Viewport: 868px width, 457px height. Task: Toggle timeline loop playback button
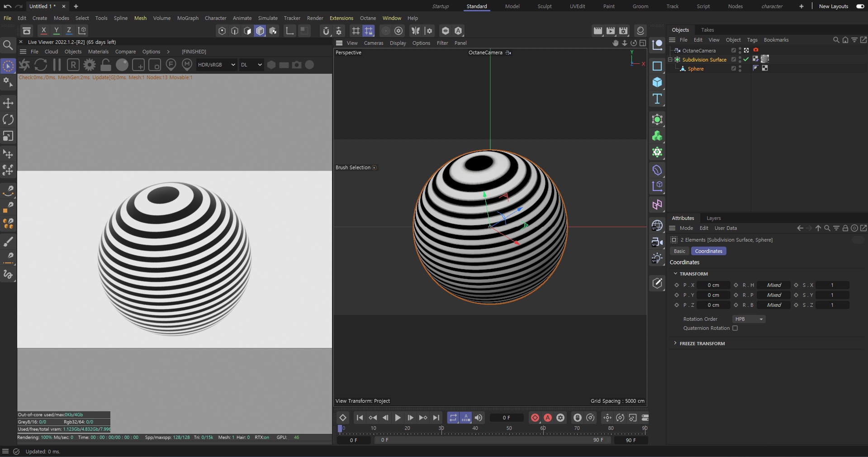[453, 418]
